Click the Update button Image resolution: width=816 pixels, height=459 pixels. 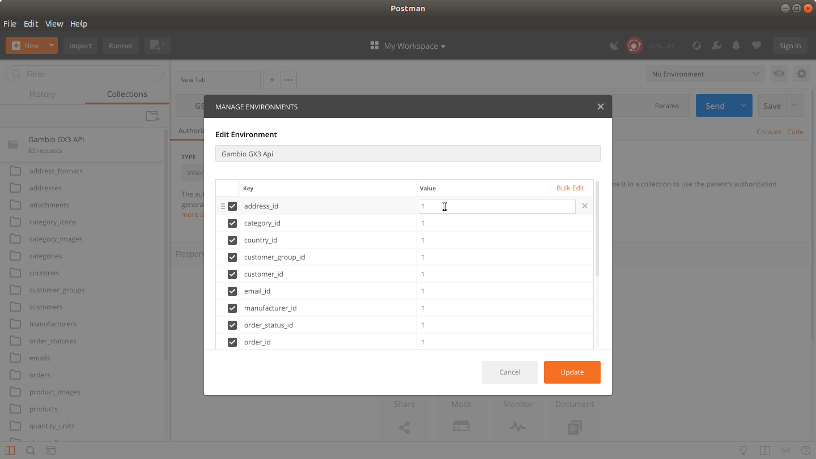point(572,372)
